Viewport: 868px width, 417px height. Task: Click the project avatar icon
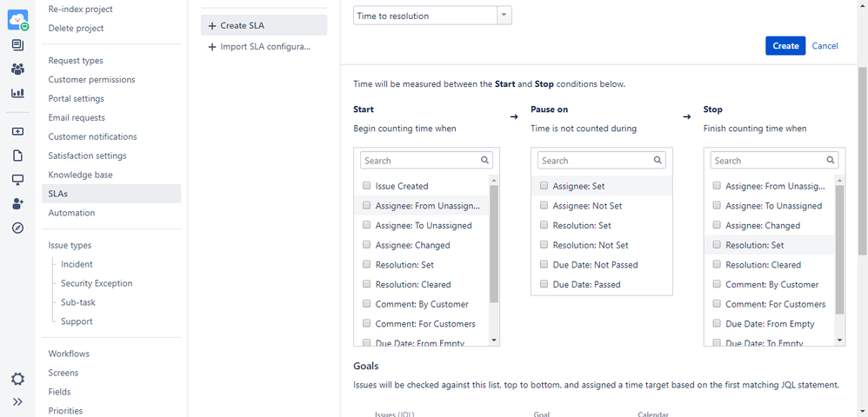click(x=17, y=19)
